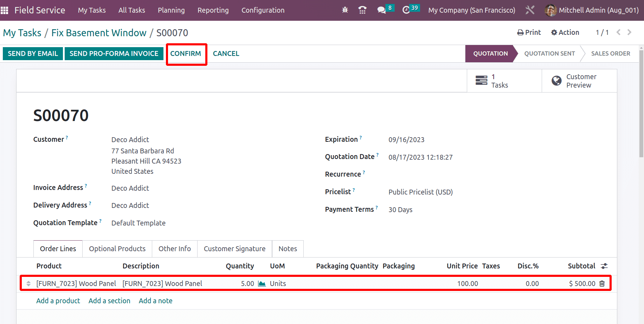Click the developer tools wrench icon

pyautogui.click(x=530, y=10)
